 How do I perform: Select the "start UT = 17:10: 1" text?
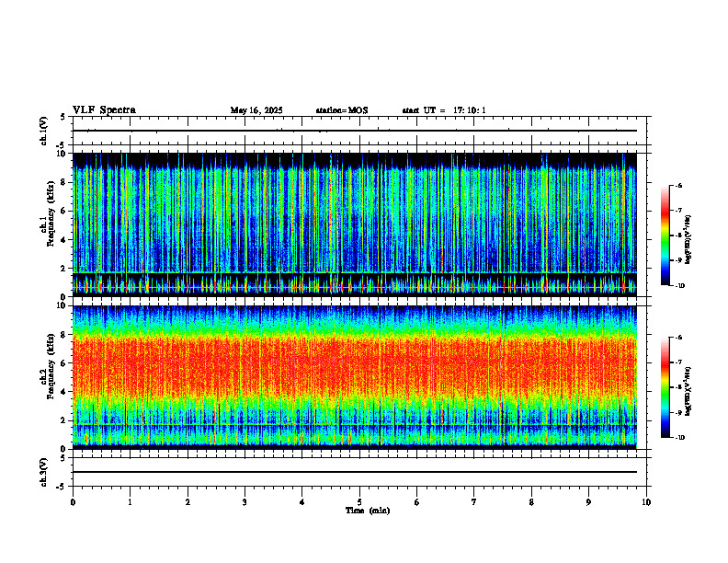[444, 110]
